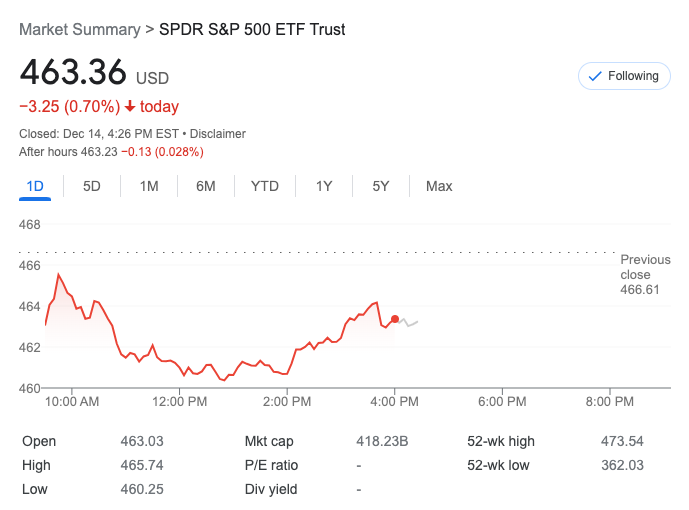Open the Disclaimer link
The height and width of the screenshot is (510, 689).
218,134
